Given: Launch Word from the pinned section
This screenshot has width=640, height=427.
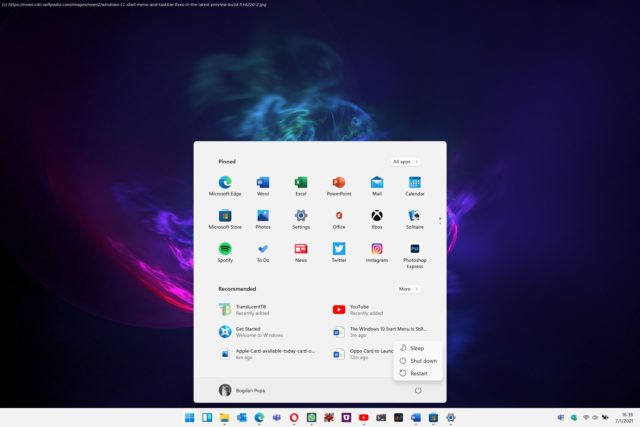Looking at the screenshot, I should click(263, 186).
